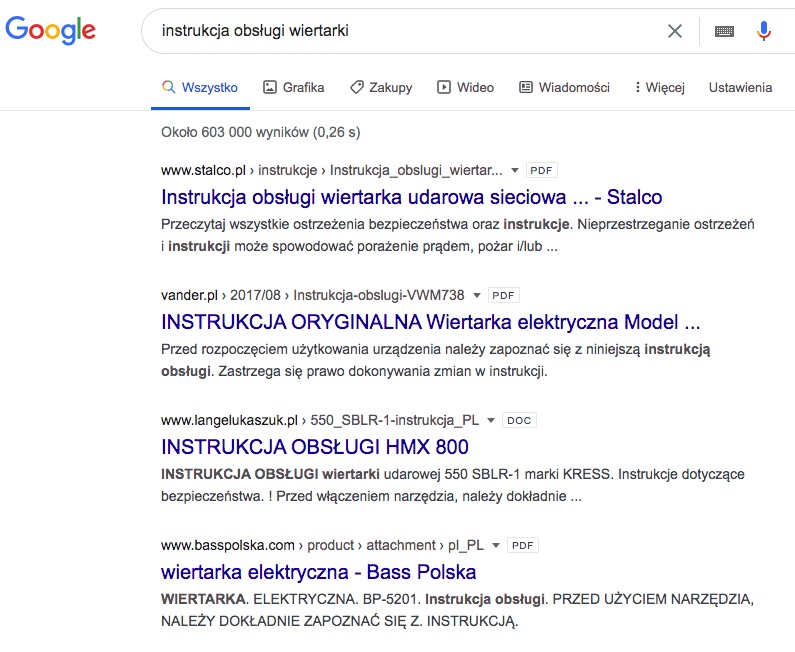
Task: Click the image icon beside Grafika
Action: point(270,87)
